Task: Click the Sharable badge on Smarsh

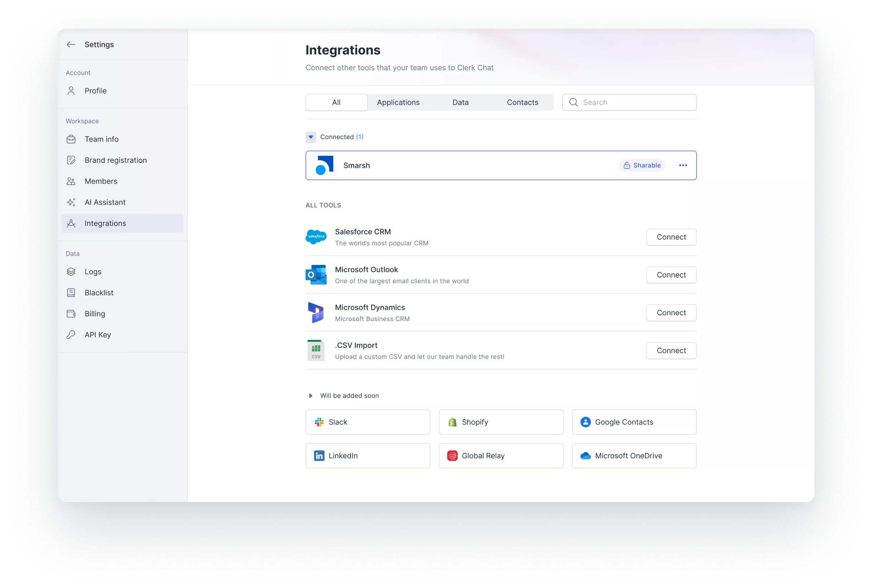Action: (641, 165)
